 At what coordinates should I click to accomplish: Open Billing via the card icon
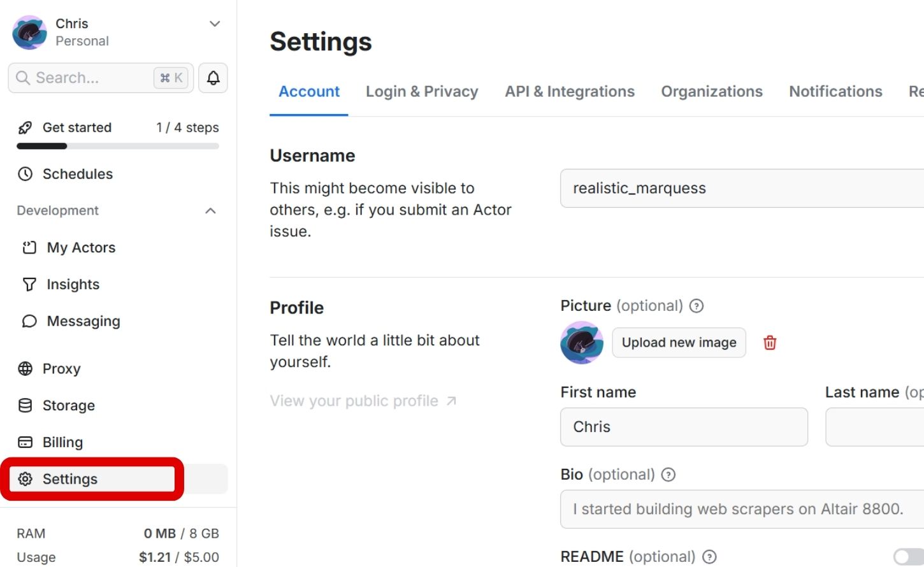point(25,442)
